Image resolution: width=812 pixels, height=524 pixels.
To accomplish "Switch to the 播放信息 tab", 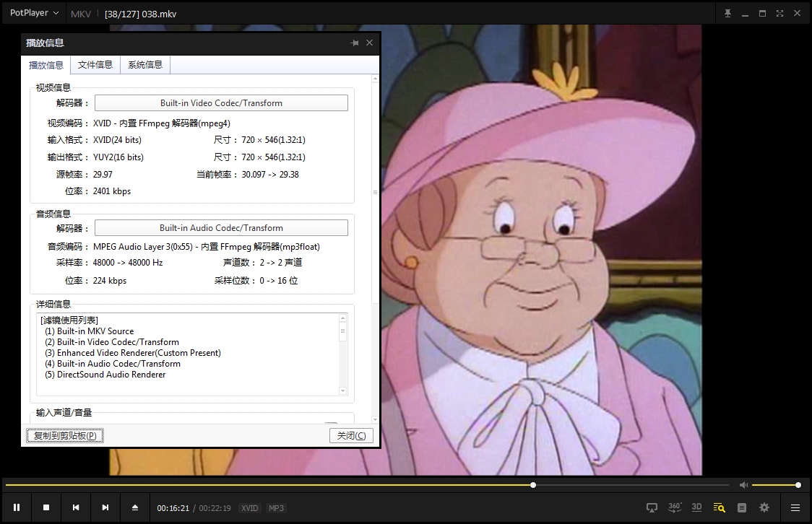I will click(46, 65).
